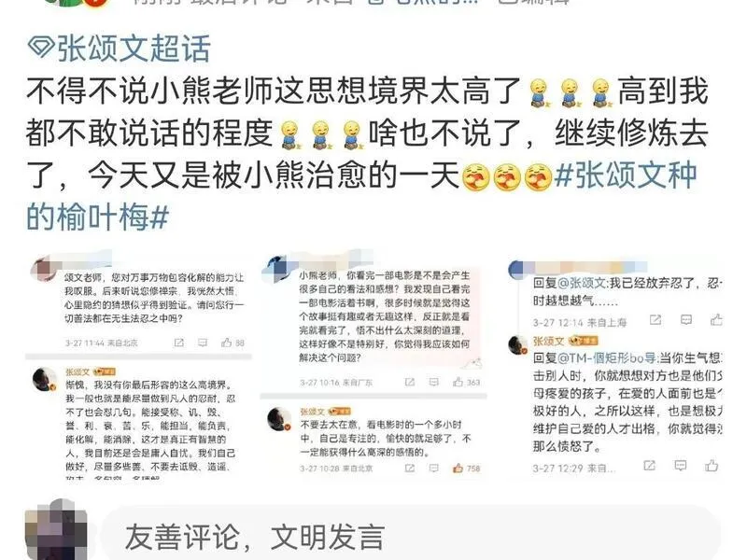Click comment icon on the 3-27 12:29 reply
747x560 pixels.
tap(681, 465)
